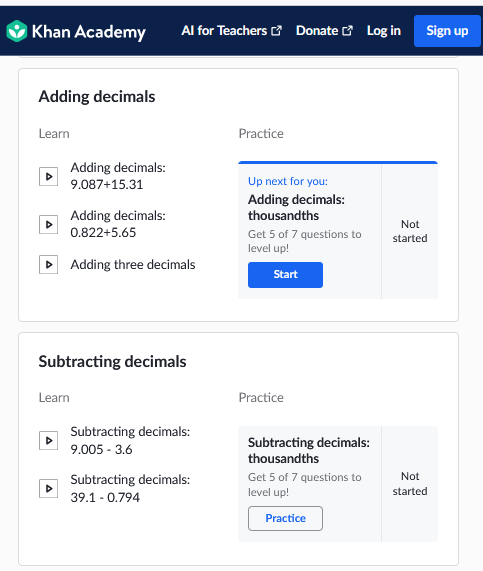
Task: Open the Adding three decimals lesson link
Action: [x=133, y=265]
